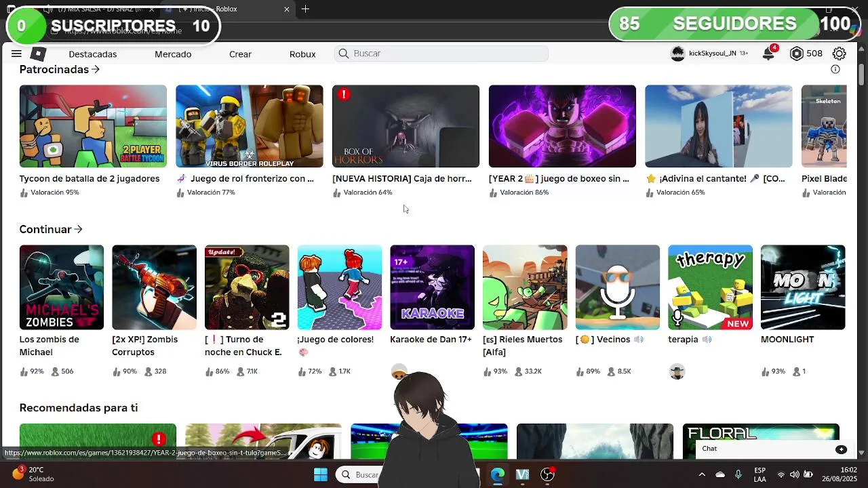Click the title [2x XP!] Zombis Corruptos
The width and height of the screenshot is (868, 488).
145,346
